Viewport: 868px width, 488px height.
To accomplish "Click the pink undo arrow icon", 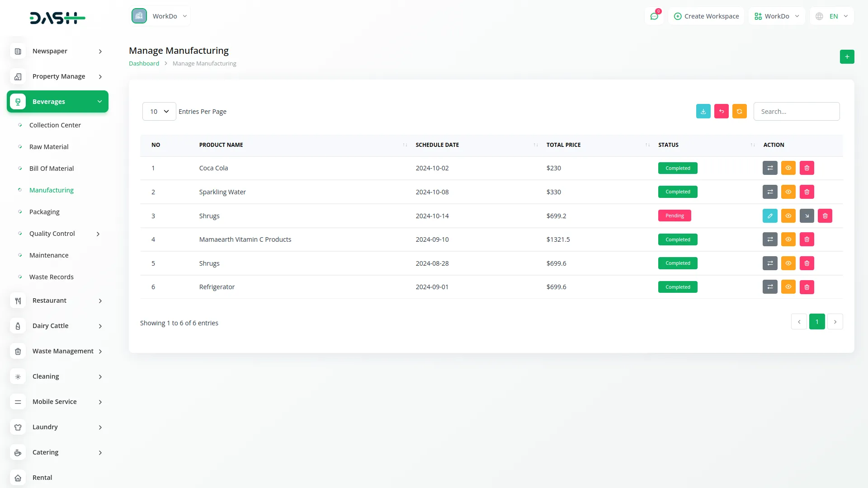I will 721,112.
